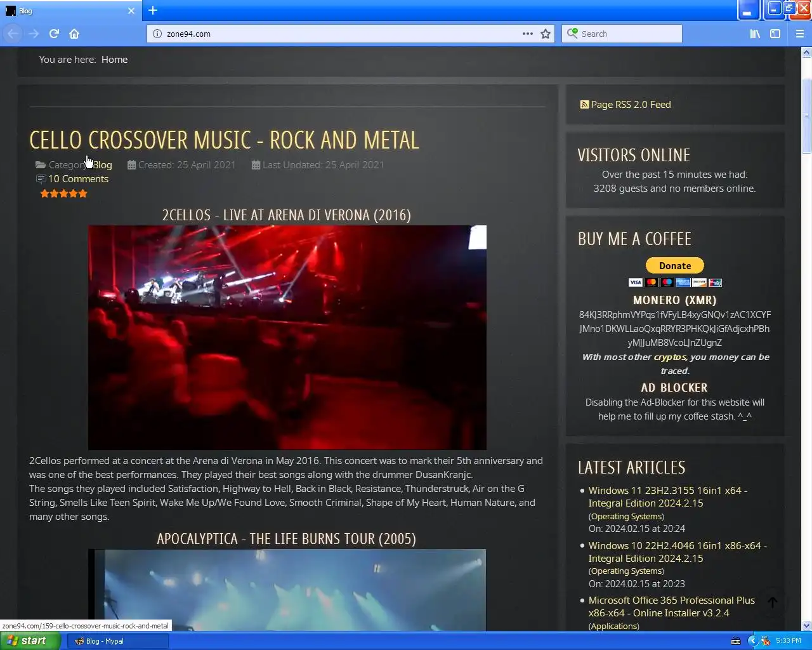Click the scroll-to-top arrow button
This screenshot has height=650, width=812.
coord(772,602)
